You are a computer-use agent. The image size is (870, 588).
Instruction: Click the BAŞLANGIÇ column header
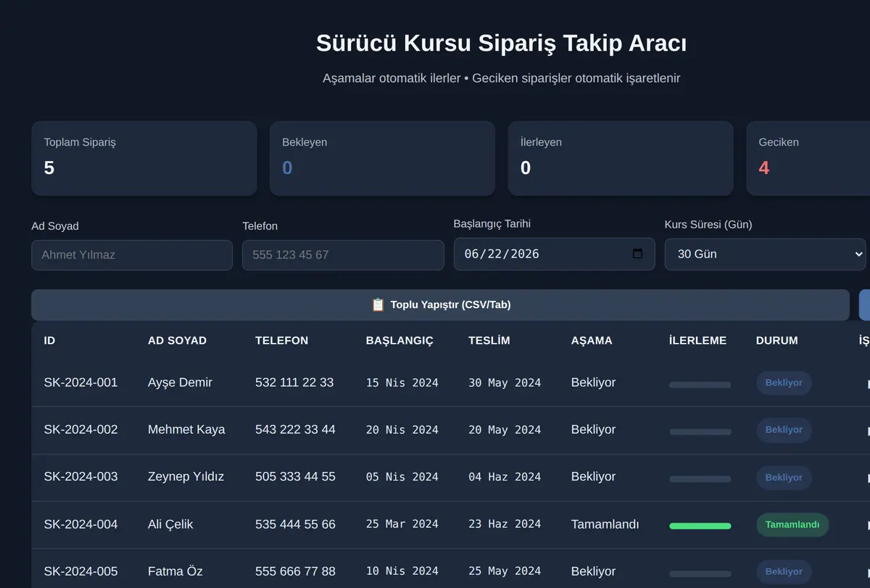coord(399,340)
